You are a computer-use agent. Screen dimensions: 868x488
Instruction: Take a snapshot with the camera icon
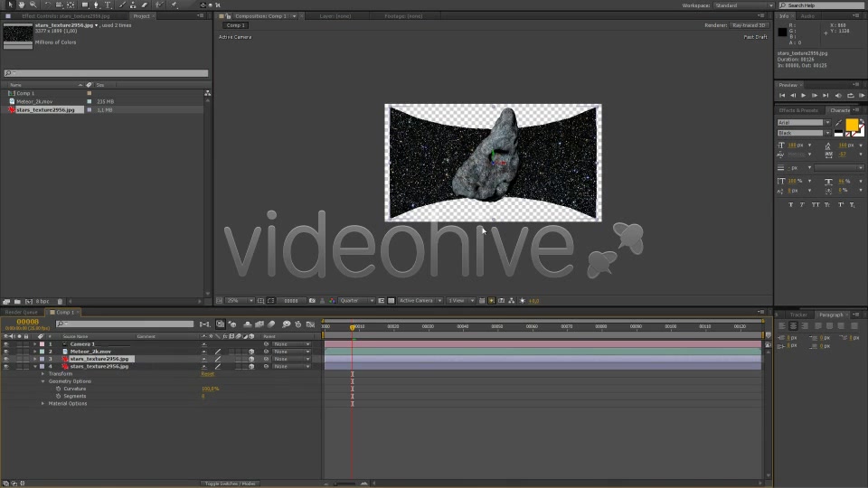[312, 300]
